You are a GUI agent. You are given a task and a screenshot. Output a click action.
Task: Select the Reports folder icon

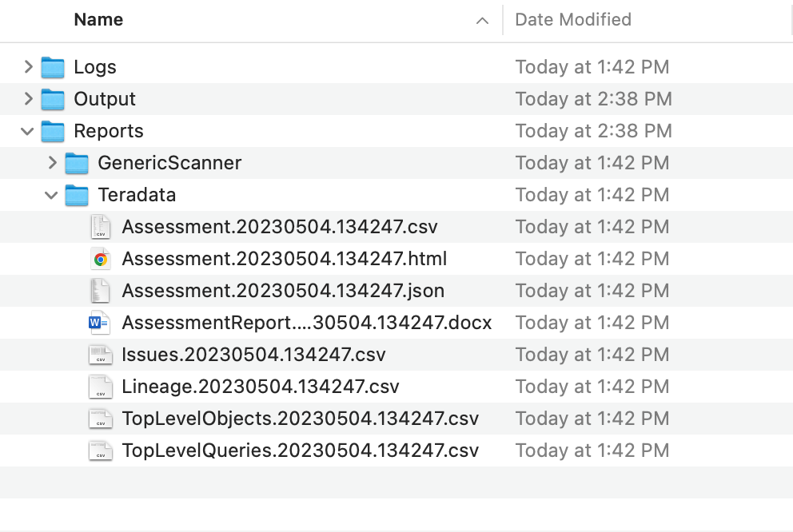tap(52, 131)
